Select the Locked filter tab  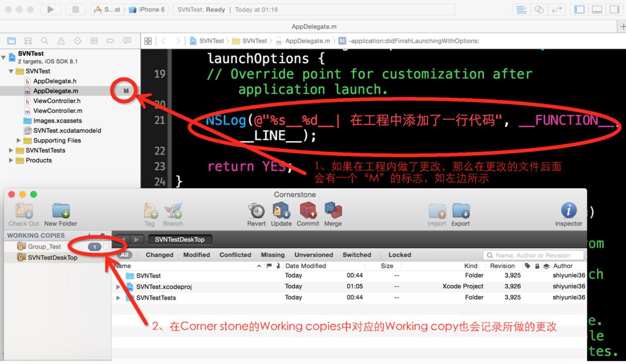pyautogui.click(x=399, y=255)
